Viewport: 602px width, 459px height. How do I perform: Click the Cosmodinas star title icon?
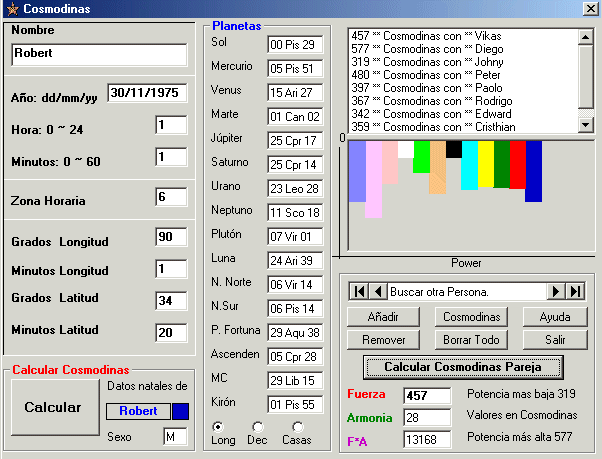point(12,9)
